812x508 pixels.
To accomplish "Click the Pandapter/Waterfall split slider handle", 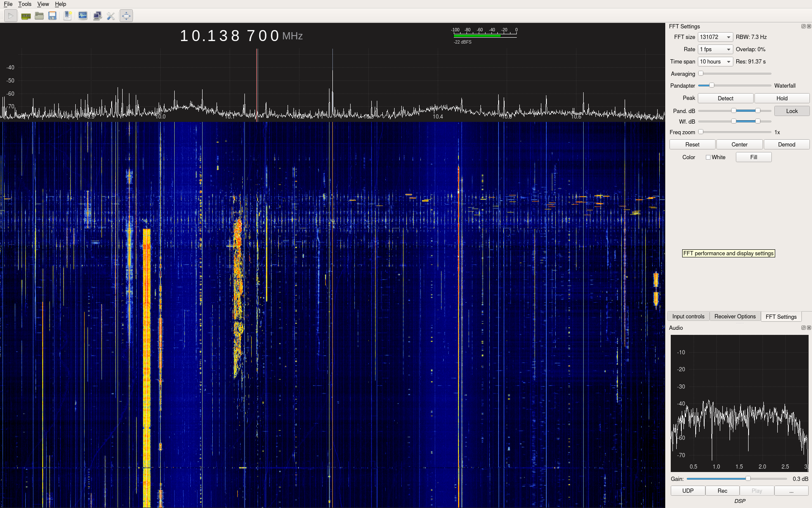I will [x=712, y=85].
